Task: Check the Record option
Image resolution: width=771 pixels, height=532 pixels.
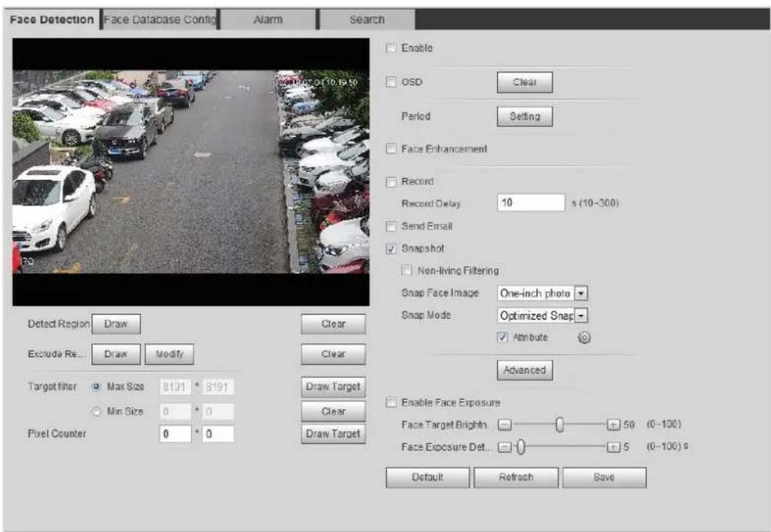Action: pos(391,182)
